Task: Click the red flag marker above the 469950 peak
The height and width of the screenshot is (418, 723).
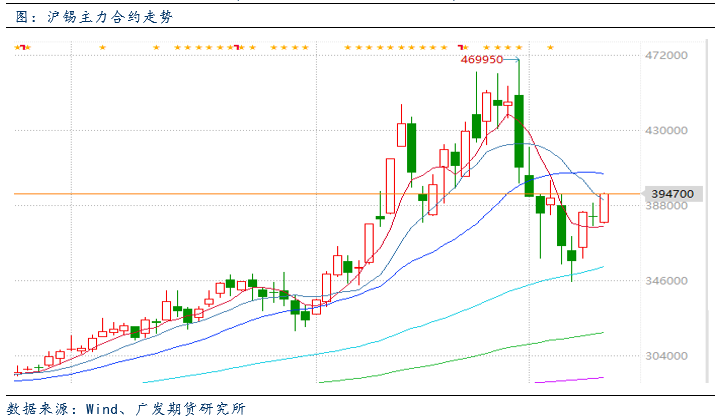Action: 462,47
